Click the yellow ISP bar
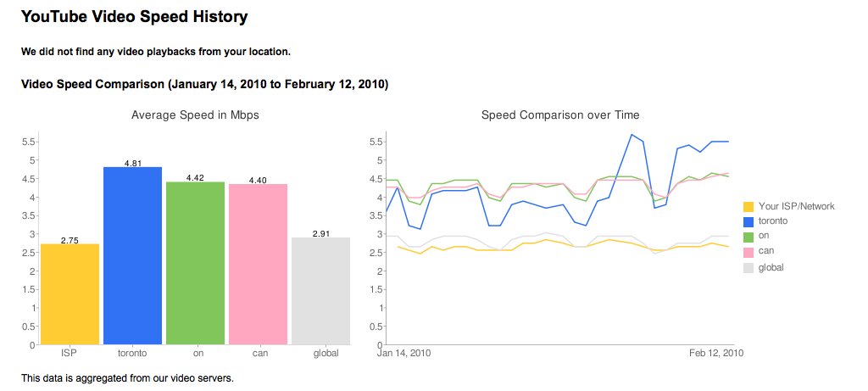The height and width of the screenshot is (391, 868). 70,294
